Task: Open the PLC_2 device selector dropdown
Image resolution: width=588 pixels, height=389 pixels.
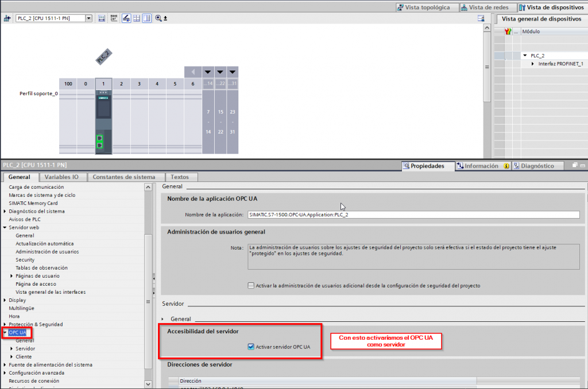Action: (x=88, y=18)
